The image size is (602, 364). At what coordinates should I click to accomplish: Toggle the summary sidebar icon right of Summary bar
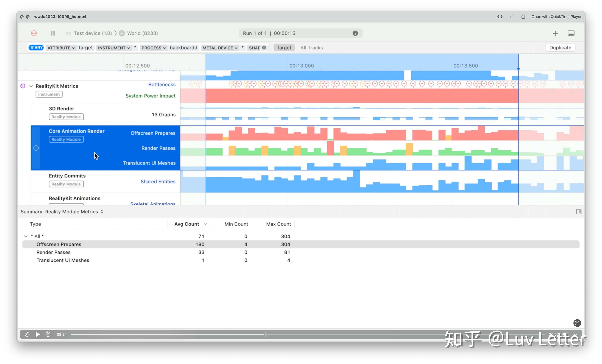click(x=579, y=212)
